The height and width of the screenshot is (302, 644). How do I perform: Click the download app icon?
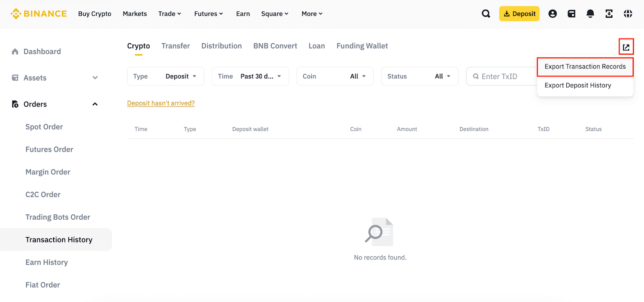click(x=609, y=14)
